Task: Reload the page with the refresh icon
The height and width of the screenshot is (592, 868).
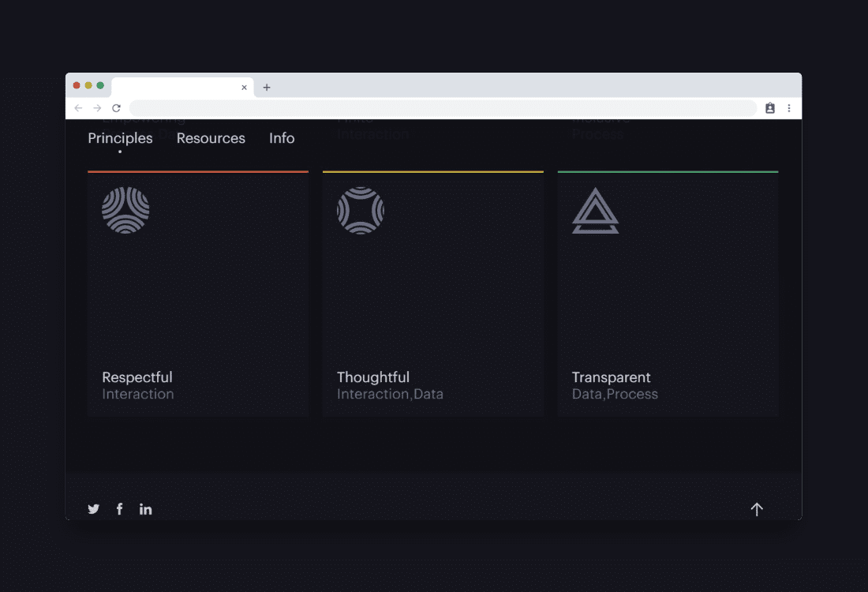Action: (116, 107)
